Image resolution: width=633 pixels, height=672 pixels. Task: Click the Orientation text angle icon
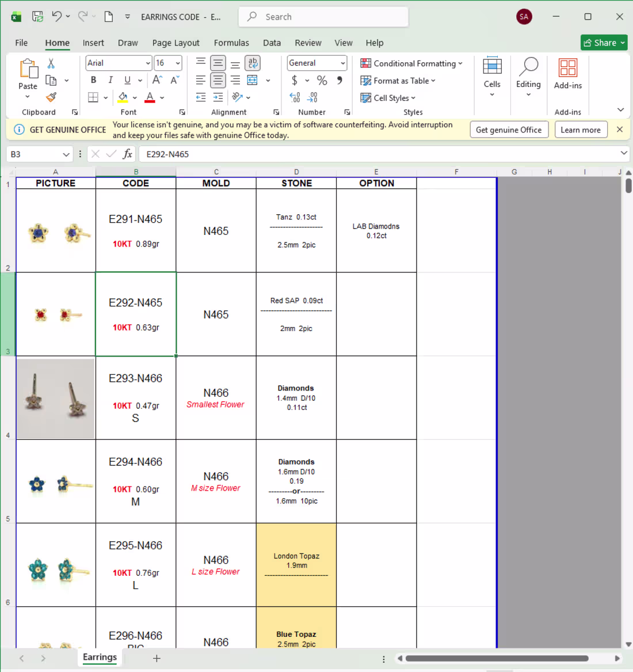[237, 97]
